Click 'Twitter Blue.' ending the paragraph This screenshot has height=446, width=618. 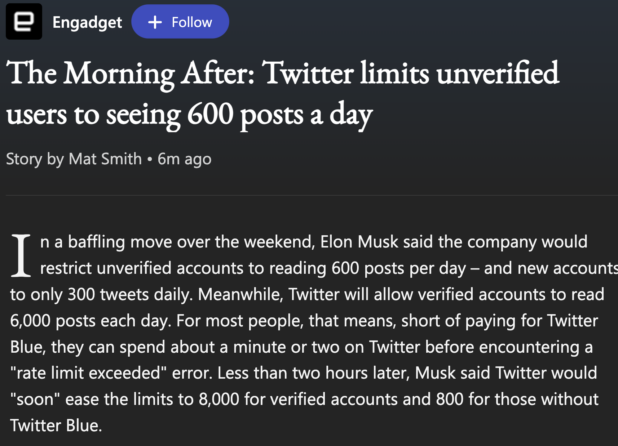[56, 426]
